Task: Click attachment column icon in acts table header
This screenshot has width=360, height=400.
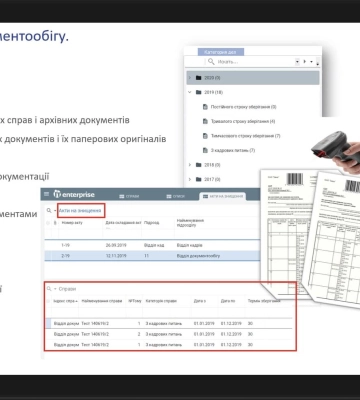Action: [55, 223]
